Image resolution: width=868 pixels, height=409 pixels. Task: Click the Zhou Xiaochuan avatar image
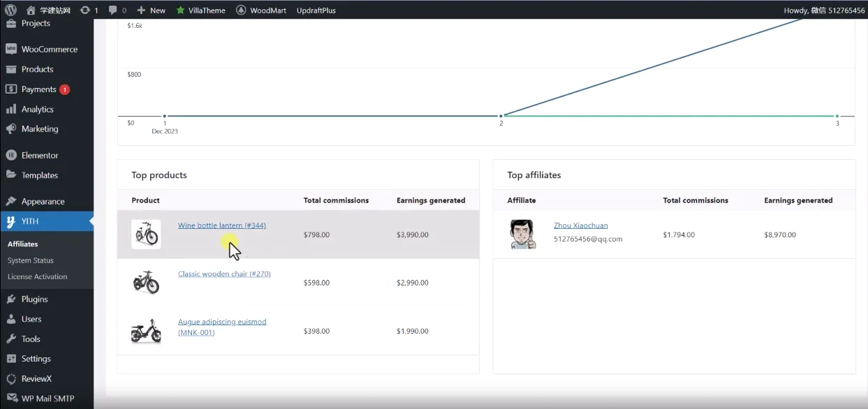pyautogui.click(x=522, y=235)
